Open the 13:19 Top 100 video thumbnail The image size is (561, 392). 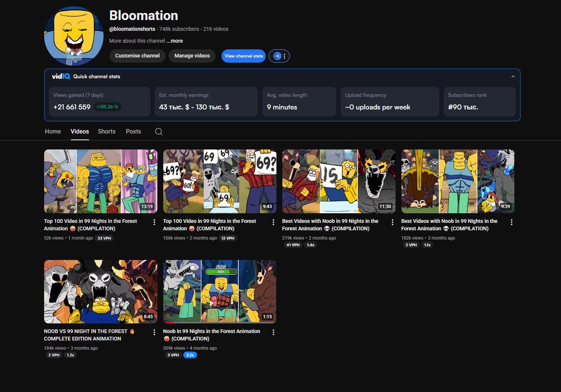101,181
